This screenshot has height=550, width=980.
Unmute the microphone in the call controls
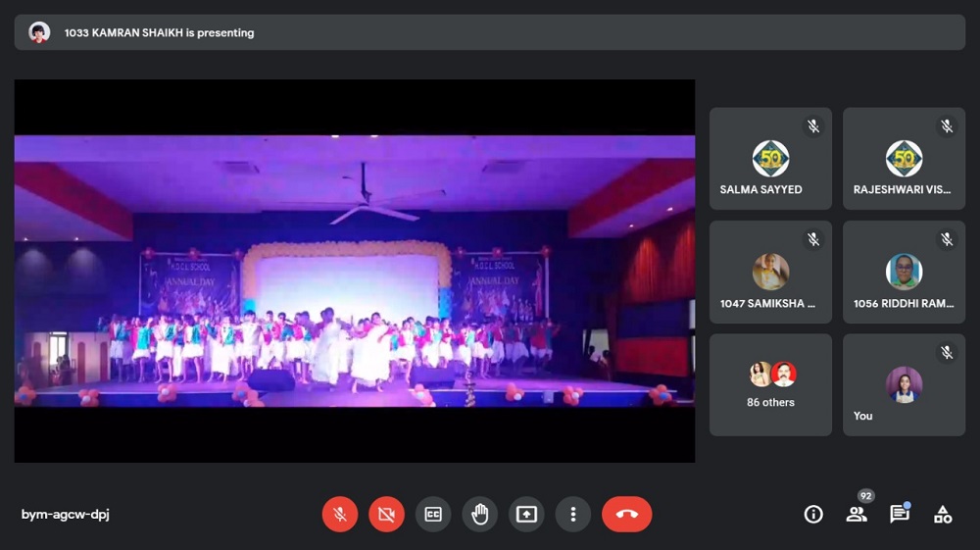(x=340, y=514)
